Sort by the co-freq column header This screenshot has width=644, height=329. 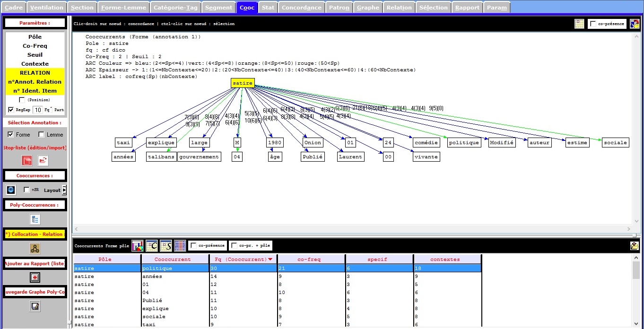click(311, 259)
